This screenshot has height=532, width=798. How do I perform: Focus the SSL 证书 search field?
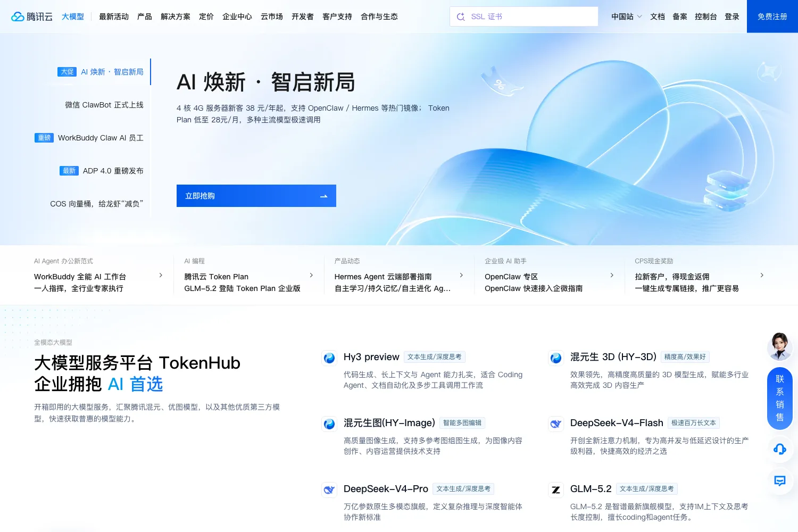[x=524, y=16]
